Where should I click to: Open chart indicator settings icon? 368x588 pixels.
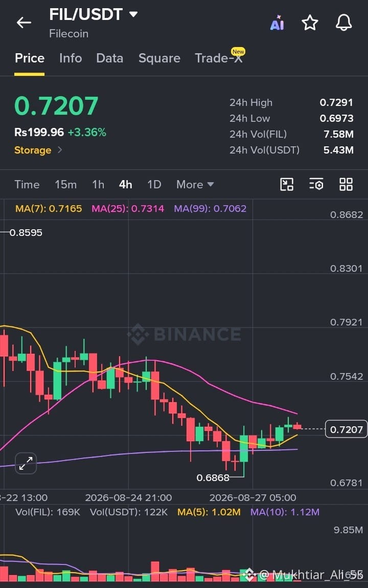click(x=316, y=185)
